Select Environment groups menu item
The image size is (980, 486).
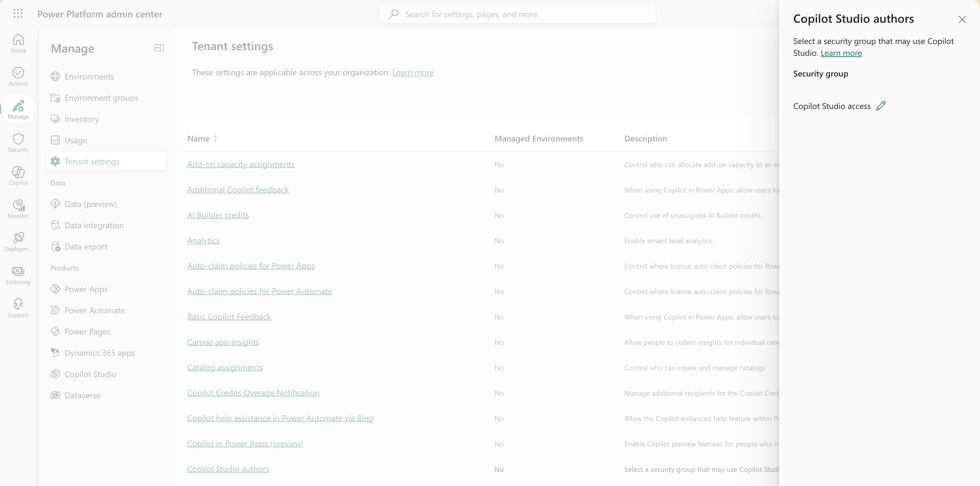[101, 98]
